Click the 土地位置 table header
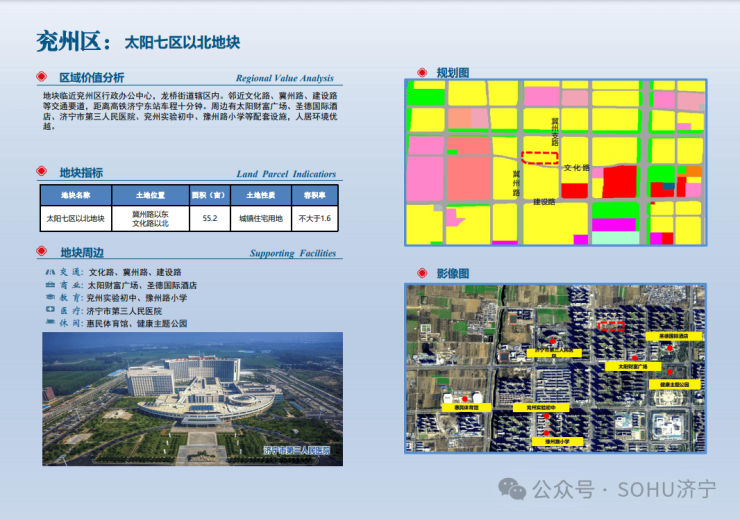 click(151, 195)
